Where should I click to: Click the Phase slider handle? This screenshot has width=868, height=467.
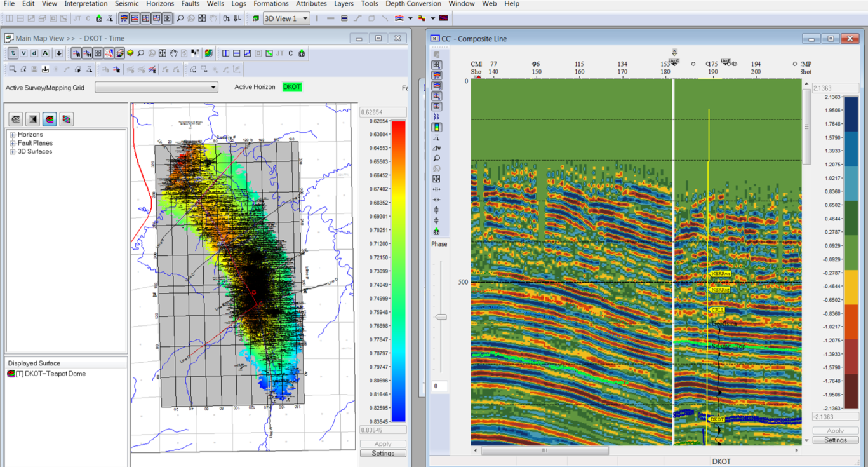tap(440, 316)
